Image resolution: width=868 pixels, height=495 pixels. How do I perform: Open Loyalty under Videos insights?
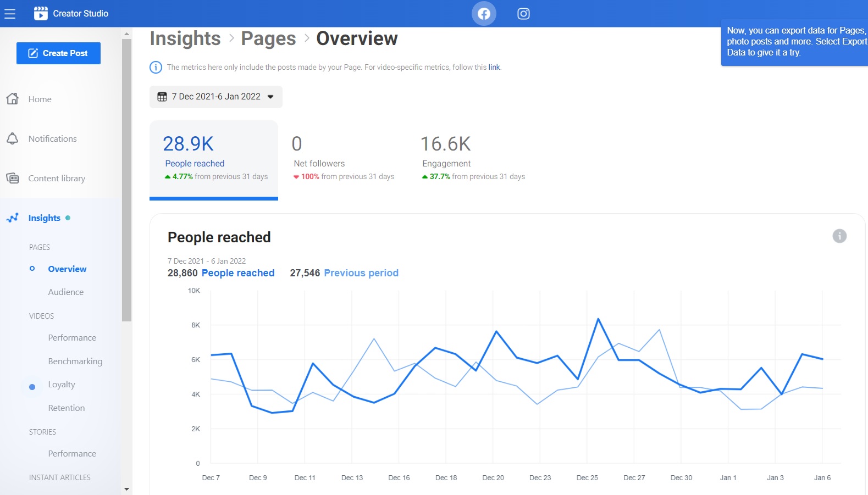[62, 385]
